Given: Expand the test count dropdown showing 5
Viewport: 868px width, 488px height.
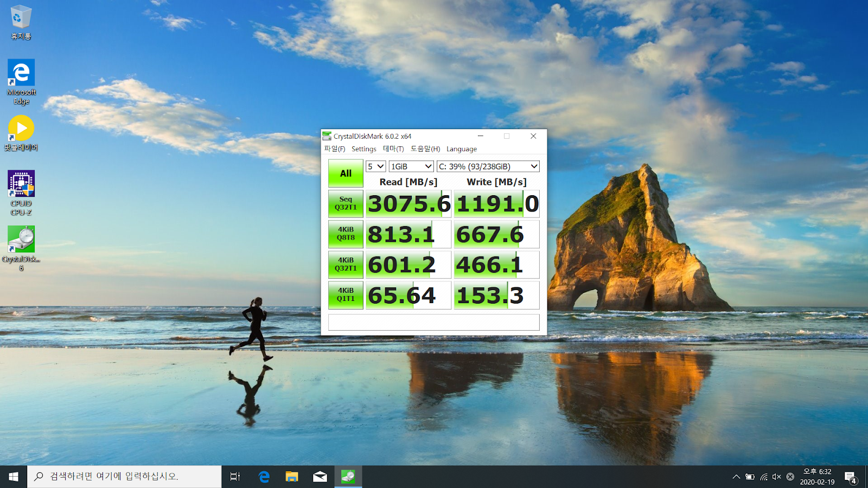Looking at the screenshot, I should [375, 166].
